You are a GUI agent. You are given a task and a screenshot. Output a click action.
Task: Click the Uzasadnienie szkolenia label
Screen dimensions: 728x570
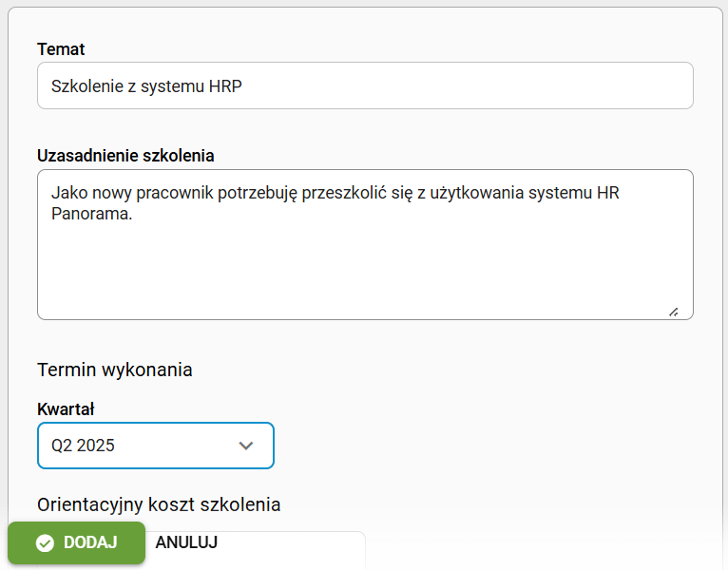(125, 156)
